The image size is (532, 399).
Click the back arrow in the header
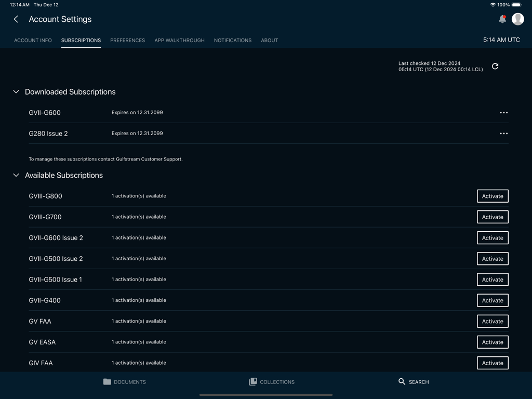(16, 19)
